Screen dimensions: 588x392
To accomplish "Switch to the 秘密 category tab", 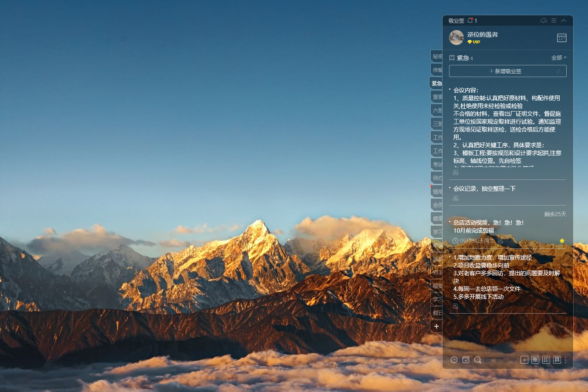I will pos(437,56).
